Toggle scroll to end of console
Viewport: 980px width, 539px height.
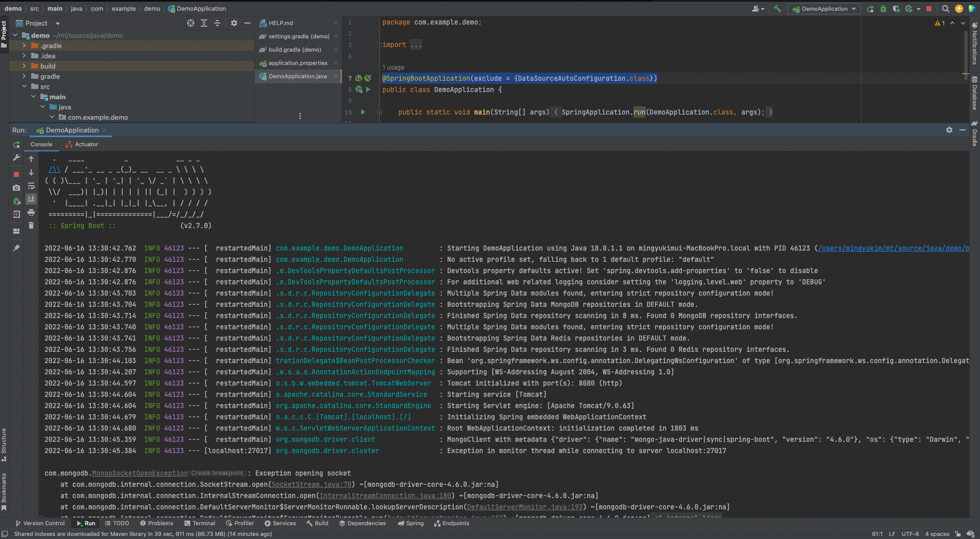31,198
